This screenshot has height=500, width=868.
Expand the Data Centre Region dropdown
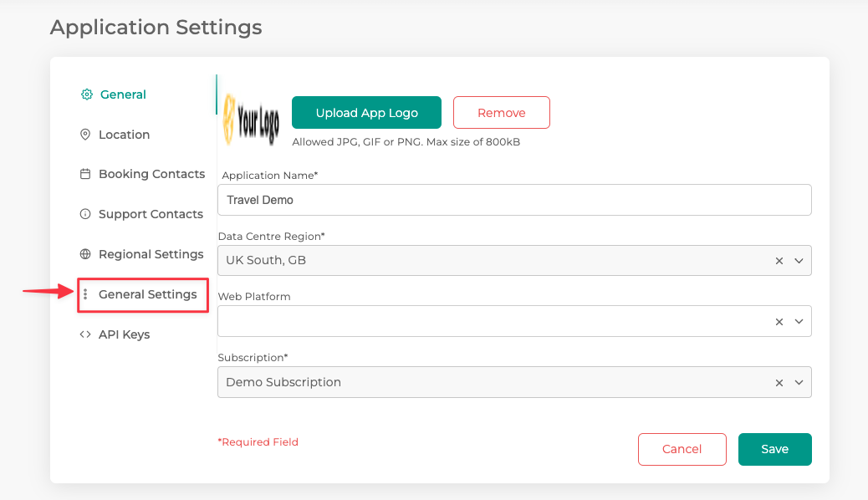(799, 261)
